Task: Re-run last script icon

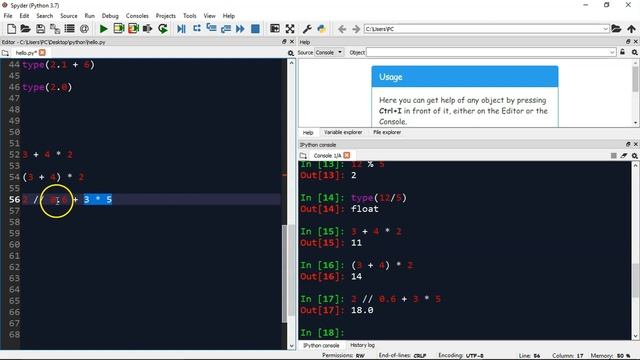Action: [162, 29]
